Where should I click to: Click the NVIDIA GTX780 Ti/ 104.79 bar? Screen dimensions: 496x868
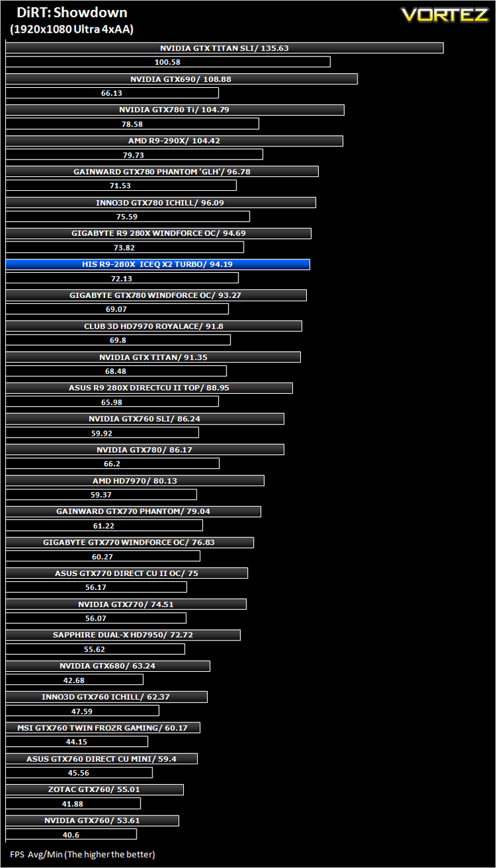pyautogui.click(x=175, y=110)
